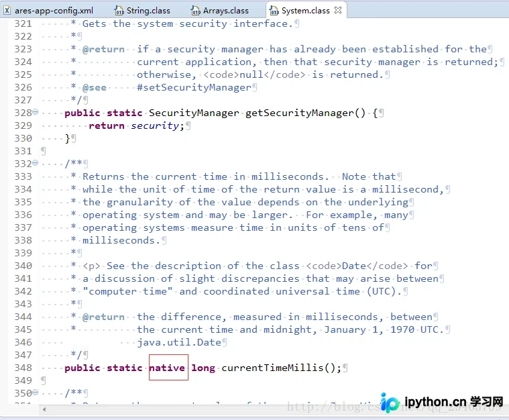Collapse the Javadoc comment fold at line 332

(36, 163)
